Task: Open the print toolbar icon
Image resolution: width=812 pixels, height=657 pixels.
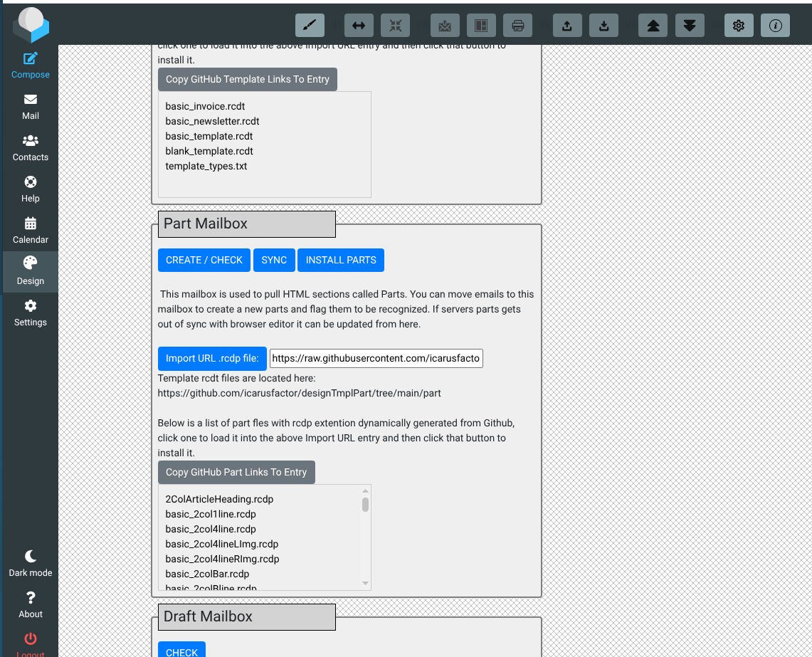Action: (517, 25)
